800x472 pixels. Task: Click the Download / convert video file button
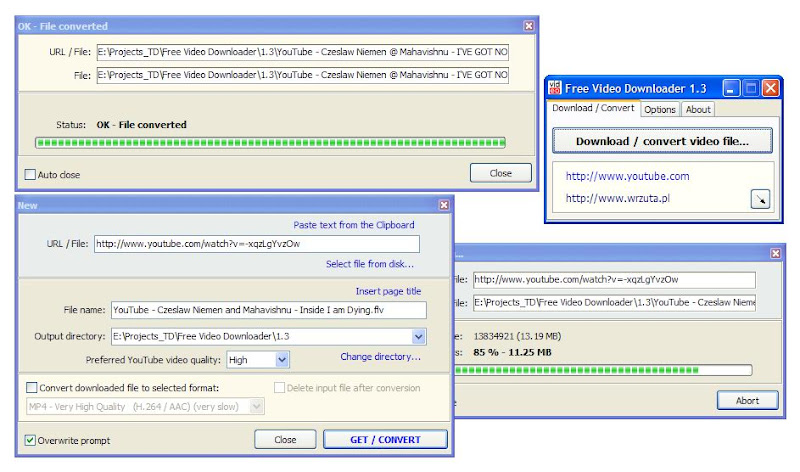click(662, 141)
